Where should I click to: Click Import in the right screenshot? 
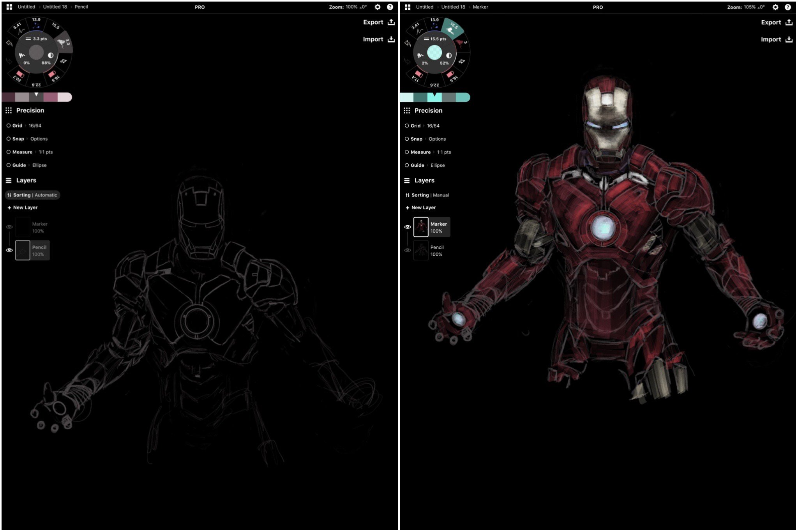point(777,39)
